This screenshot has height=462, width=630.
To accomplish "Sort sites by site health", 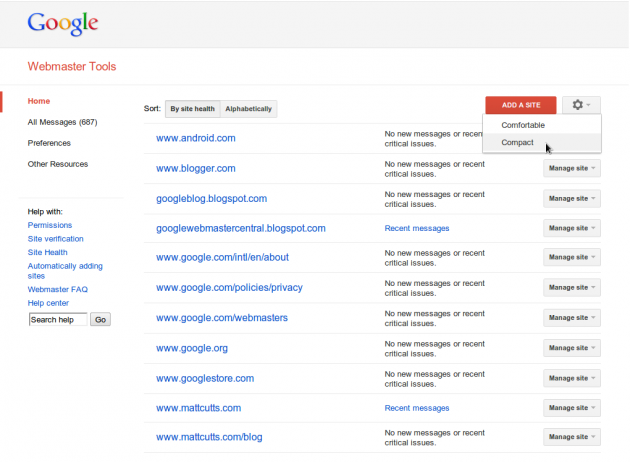I will tap(192, 109).
